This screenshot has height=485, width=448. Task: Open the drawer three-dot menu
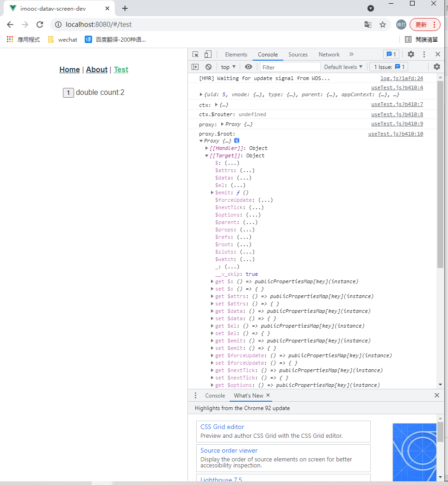(x=195, y=396)
